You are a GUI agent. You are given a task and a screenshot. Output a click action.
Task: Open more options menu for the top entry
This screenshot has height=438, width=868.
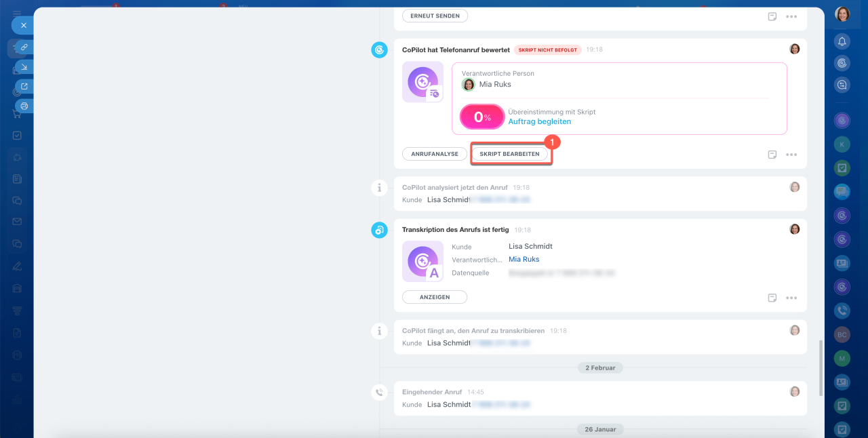[791, 16]
